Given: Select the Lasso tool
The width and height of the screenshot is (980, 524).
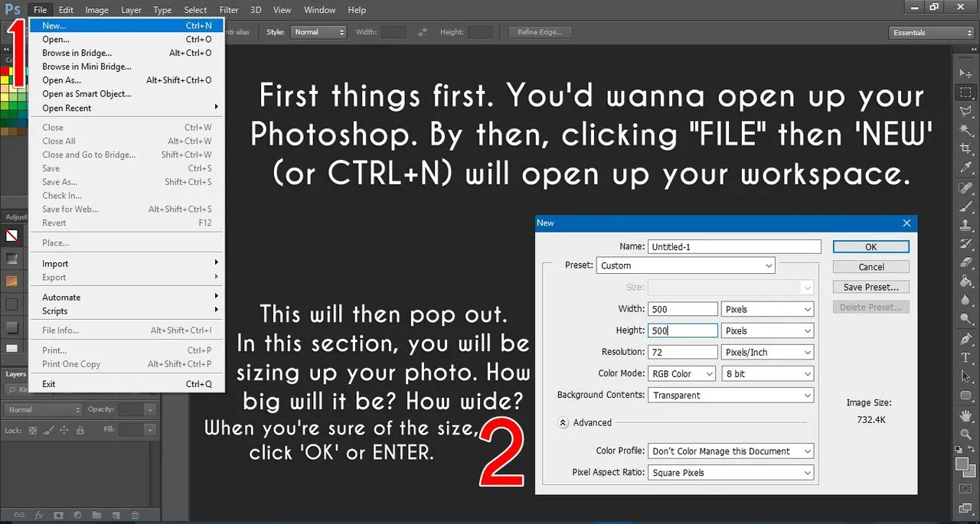Looking at the screenshot, I should [965, 112].
